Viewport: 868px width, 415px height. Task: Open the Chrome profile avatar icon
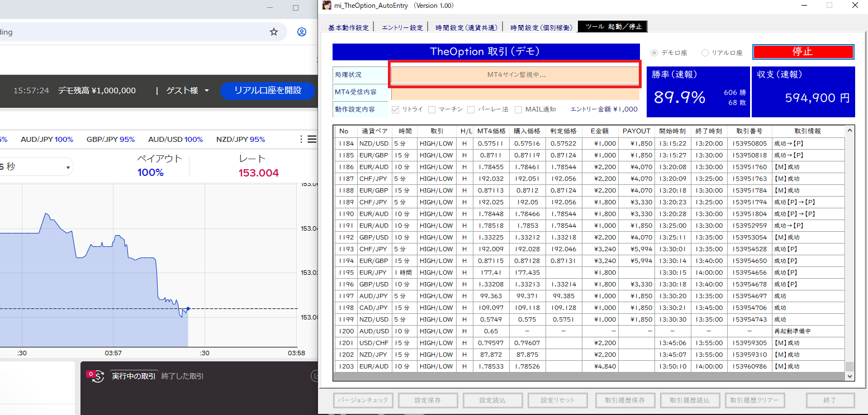pyautogui.click(x=302, y=32)
